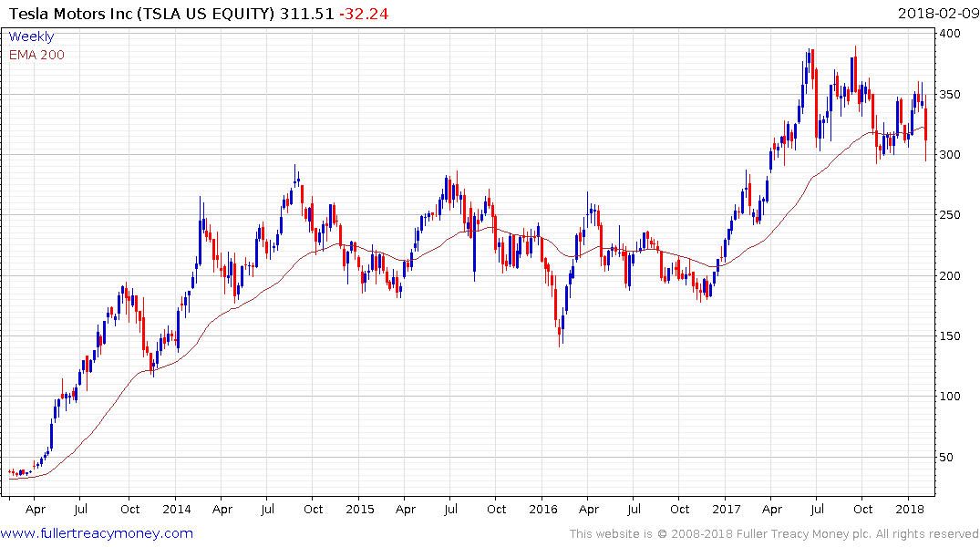Click the 2015 year label on time axis
Image resolution: width=980 pixels, height=547 pixels.
(x=360, y=509)
